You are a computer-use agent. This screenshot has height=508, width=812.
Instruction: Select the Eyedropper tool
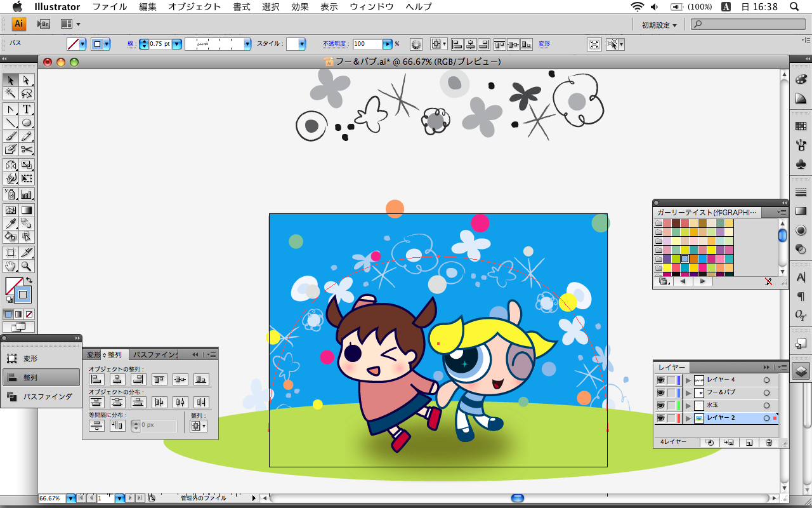(11, 224)
